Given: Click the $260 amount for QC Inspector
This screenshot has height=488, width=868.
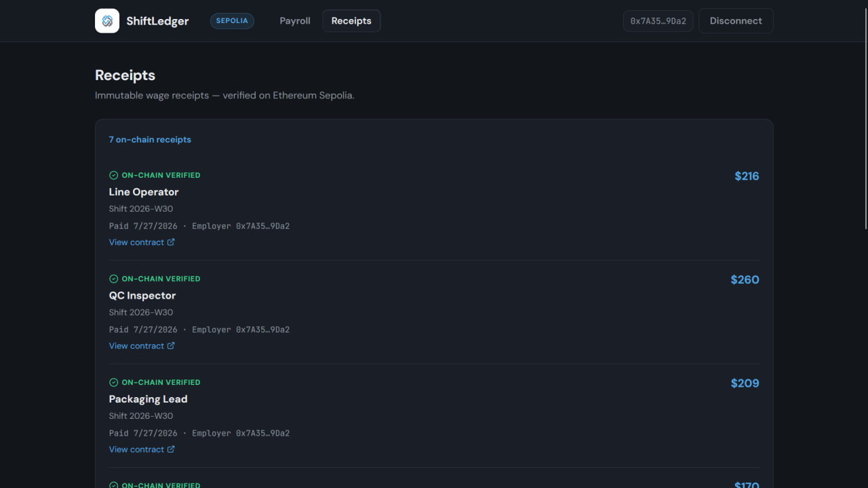Looking at the screenshot, I should [745, 280].
